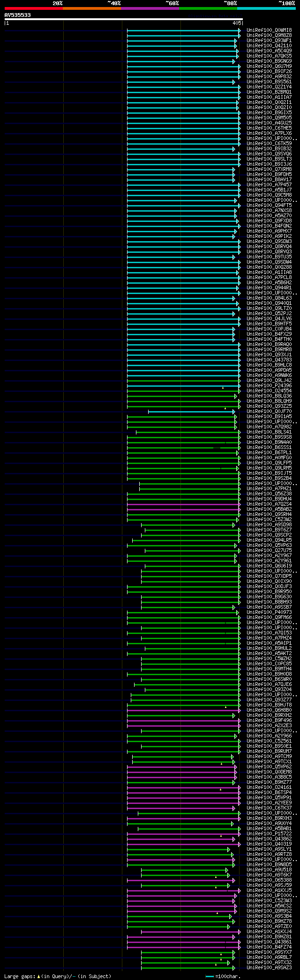Select the UniRef100_B9TU35 label
The height and width of the screenshot is (980, 300).
pyautogui.click(x=269, y=257)
